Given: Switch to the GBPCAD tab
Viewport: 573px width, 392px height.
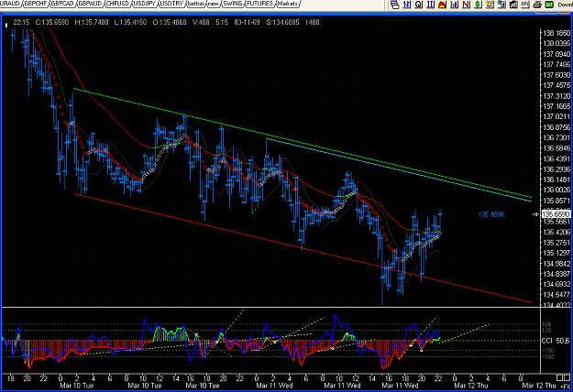Looking at the screenshot, I should point(63,4).
